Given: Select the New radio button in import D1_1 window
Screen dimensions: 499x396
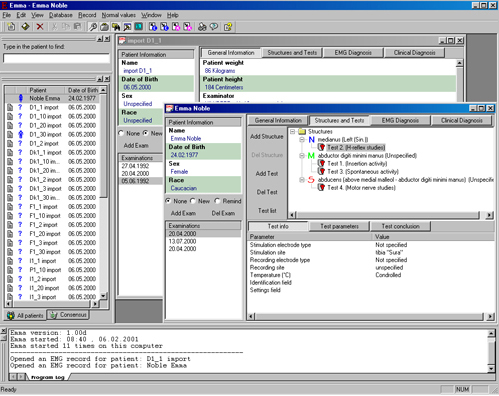Looking at the screenshot, I should [146, 133].
